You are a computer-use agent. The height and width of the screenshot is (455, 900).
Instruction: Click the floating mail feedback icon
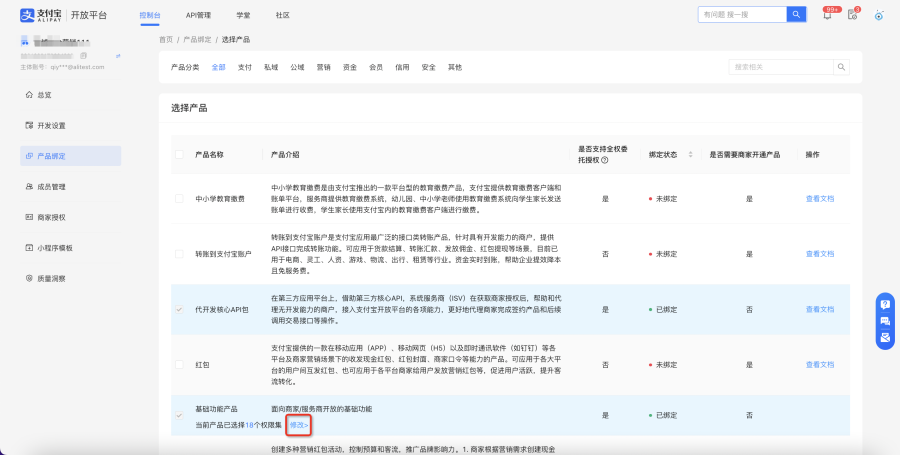pyautogui.click(x=885, y=338)
